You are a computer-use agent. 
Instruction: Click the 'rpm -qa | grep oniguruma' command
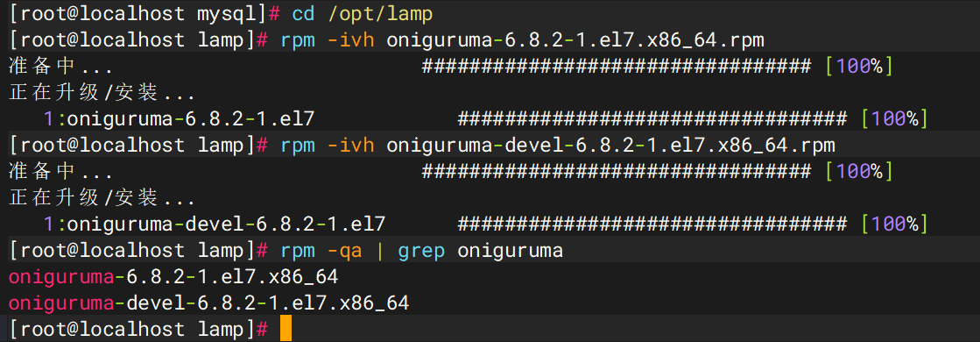pyautogui.click(x=422, y=251)
